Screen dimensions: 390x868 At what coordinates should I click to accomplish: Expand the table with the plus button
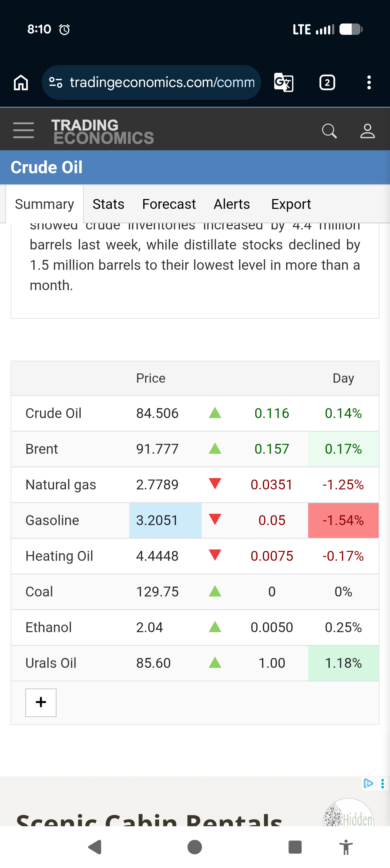[x=41, y=703]
